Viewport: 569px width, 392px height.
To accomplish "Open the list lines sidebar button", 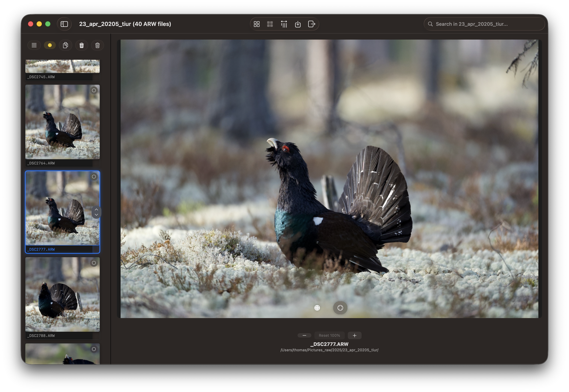I will click(x=34, y=45).
